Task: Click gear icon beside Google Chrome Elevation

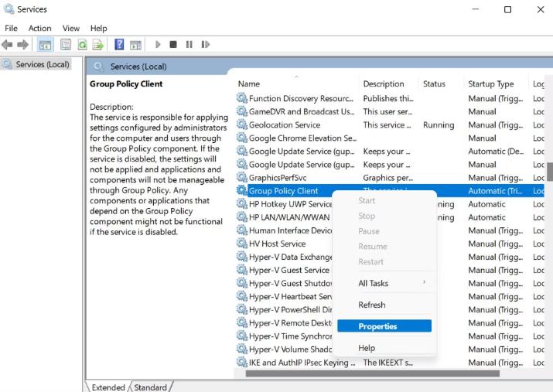Action: [241, 138]
